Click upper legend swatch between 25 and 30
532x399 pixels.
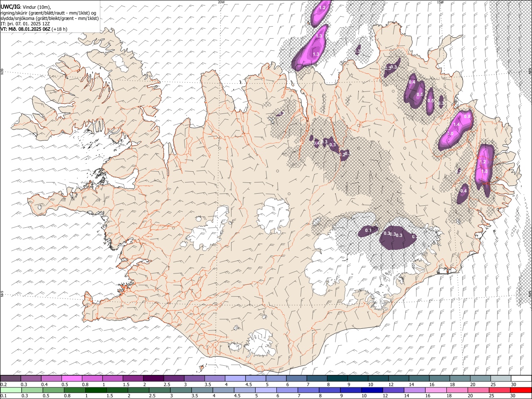(500, 379)
